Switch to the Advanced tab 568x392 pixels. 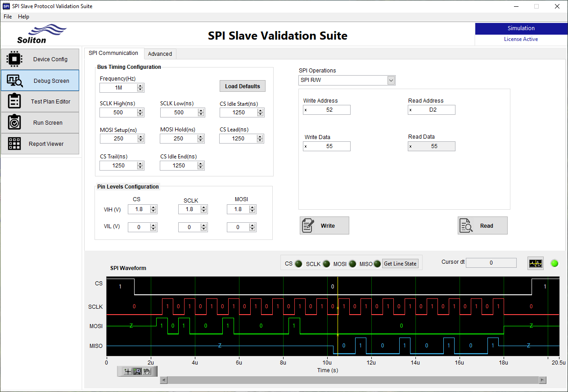click(160, 54)
